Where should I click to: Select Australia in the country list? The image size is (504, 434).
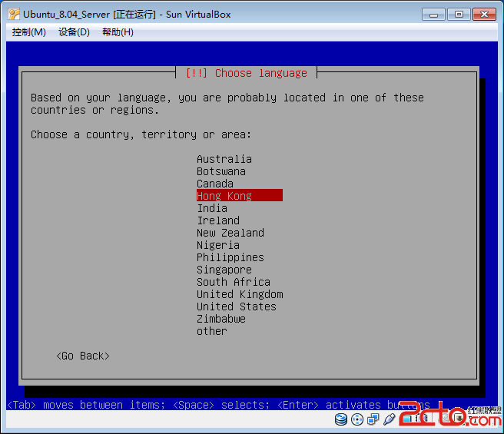224,159
